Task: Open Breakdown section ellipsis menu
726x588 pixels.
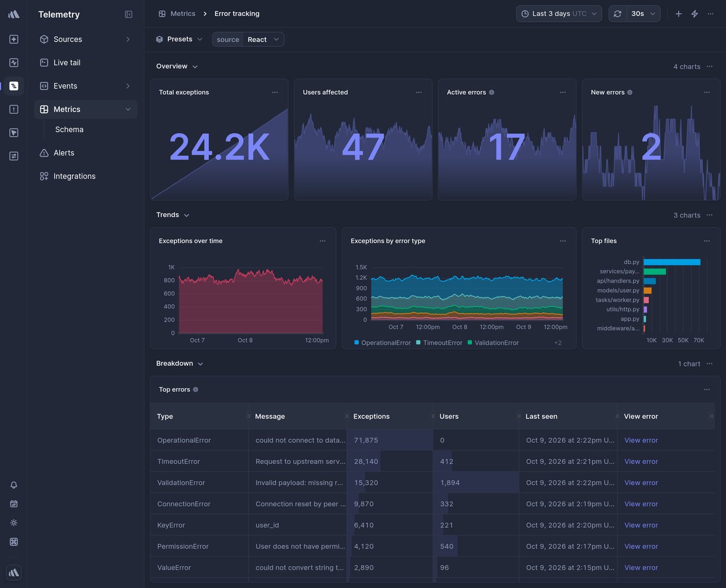Action: (x=709, y=363)
